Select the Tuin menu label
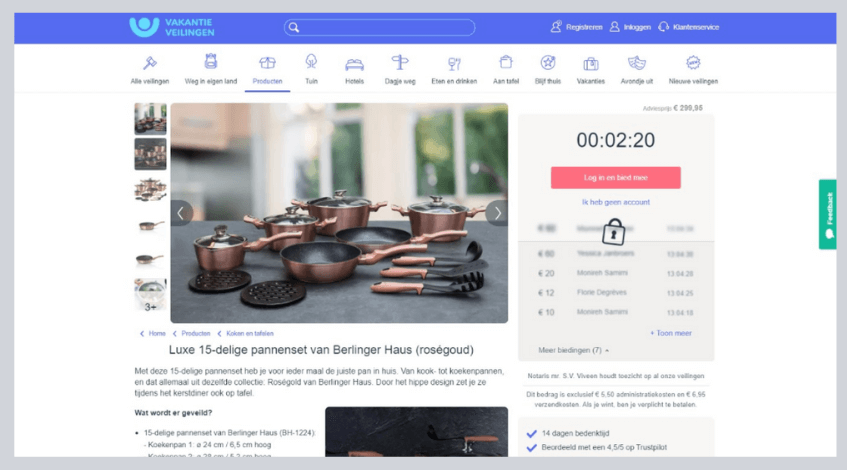This screenshot has height=470, width=847. 311,82
